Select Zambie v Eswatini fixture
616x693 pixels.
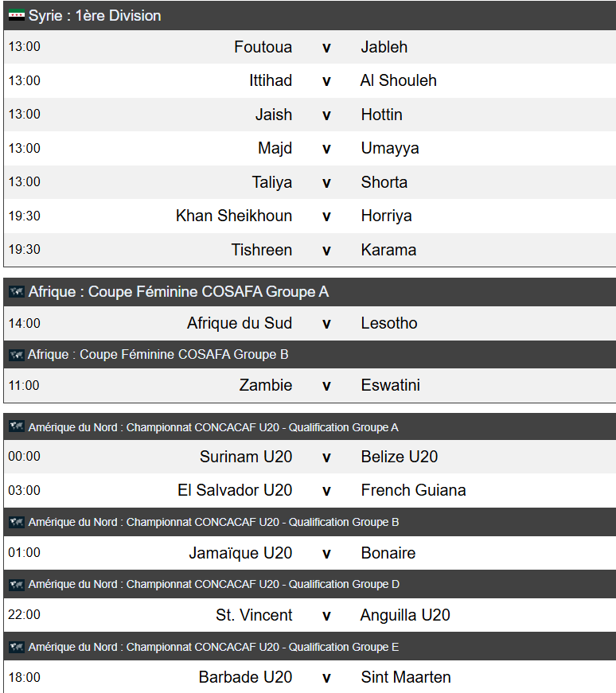(x=310, y=385)
